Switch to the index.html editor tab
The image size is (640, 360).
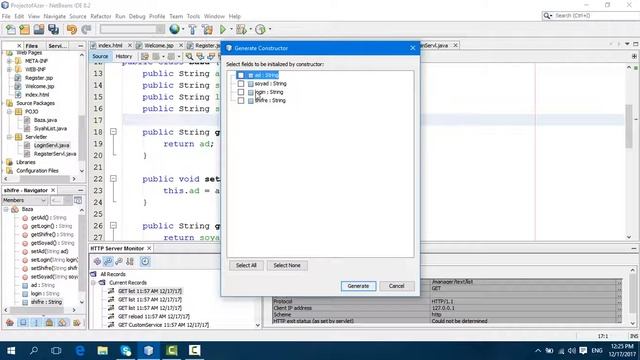(x=109, y=45)
